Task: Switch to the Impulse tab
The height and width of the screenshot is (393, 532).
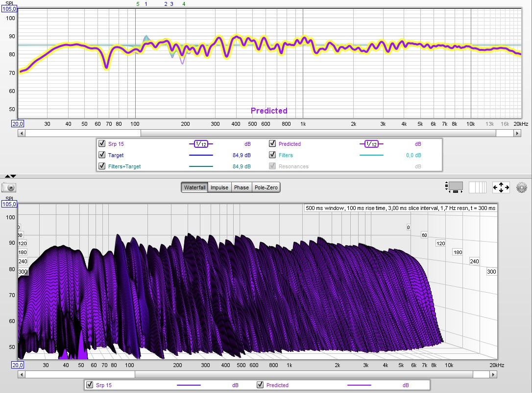Action: [219, 187]
